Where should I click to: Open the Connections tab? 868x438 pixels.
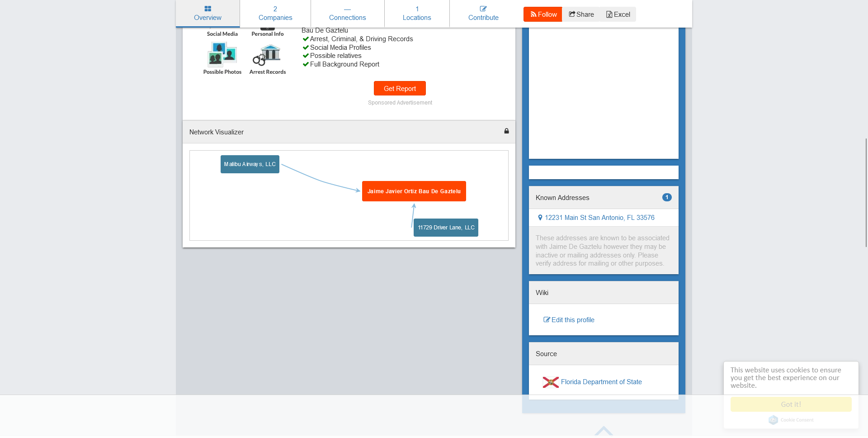347,14
